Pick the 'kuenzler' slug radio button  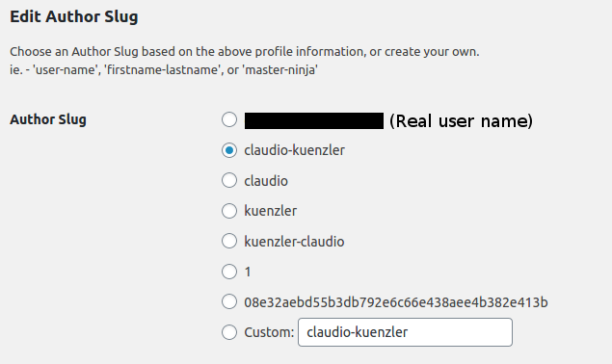click(229, 211)
